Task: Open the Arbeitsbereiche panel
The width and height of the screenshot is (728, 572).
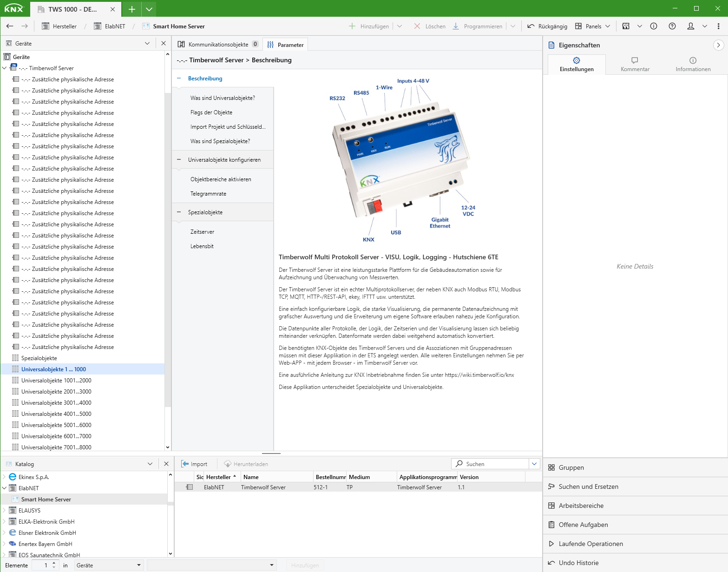Action: 635,506
